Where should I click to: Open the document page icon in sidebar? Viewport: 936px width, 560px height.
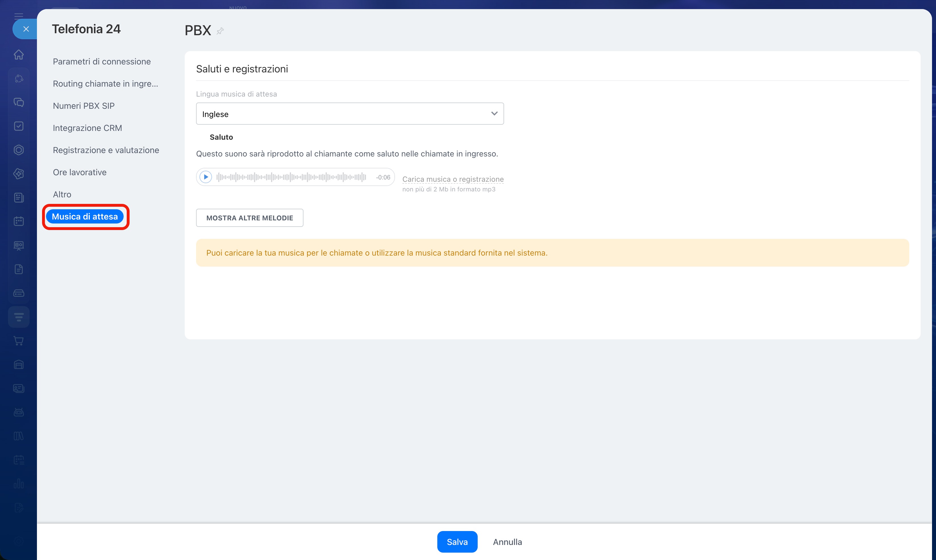18,269
